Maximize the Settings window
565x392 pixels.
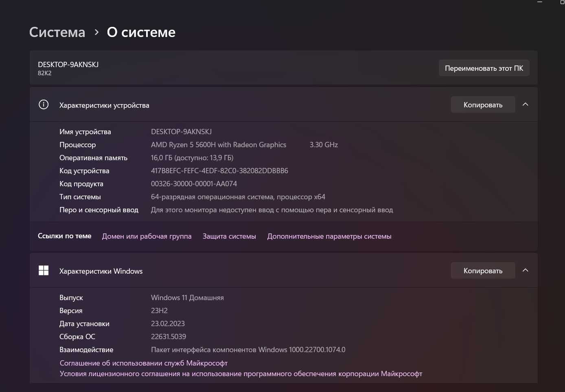coord(562,2)
